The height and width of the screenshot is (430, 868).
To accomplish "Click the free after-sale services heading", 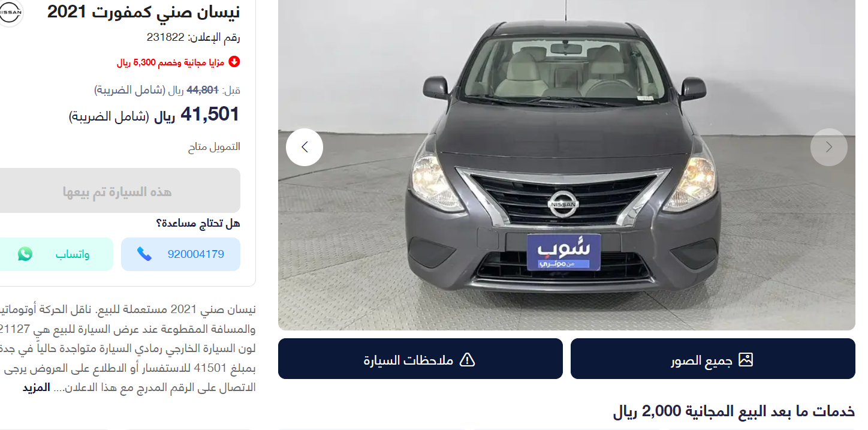I will (x=734, y=411).
